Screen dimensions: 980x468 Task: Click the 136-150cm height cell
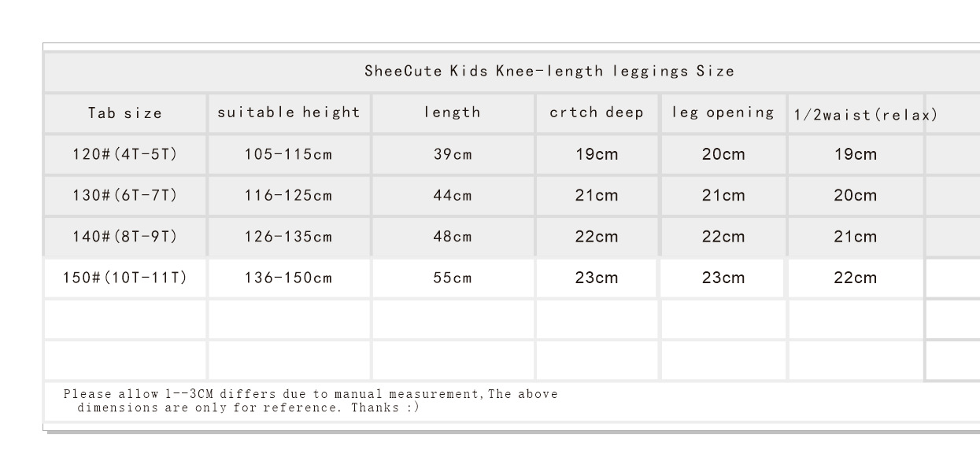pyautogui.click(x=289, y=278)
